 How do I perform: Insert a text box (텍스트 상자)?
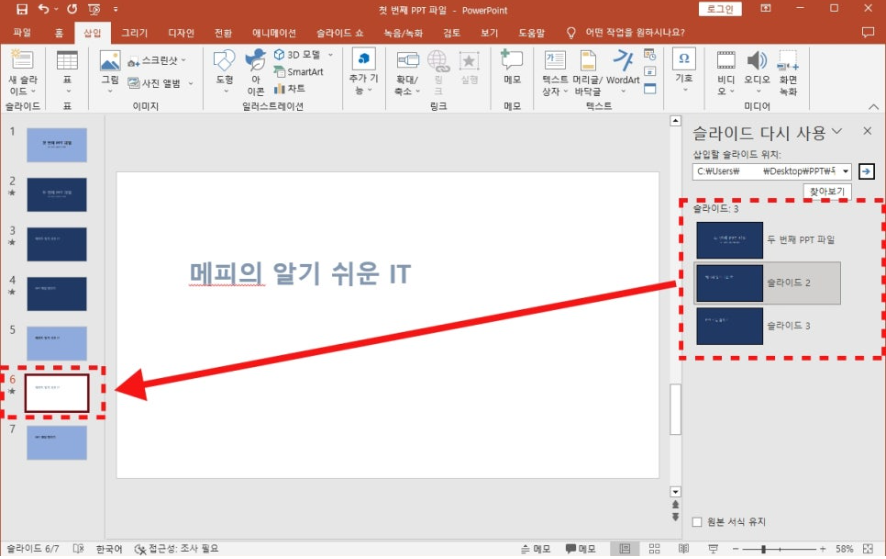click(555, 73)
